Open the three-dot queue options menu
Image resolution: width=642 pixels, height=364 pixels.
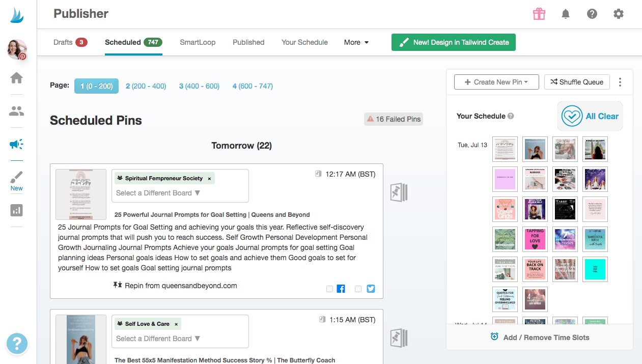click(x=620, y=82)
